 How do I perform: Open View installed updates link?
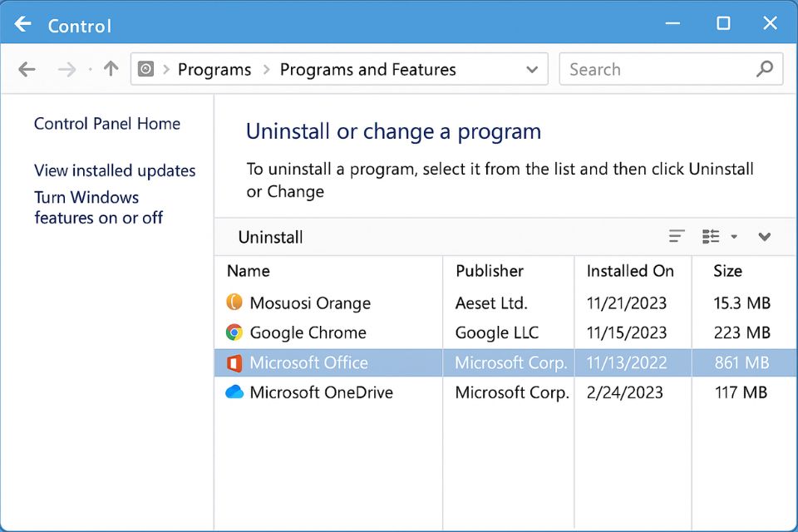tap(115, 170)
